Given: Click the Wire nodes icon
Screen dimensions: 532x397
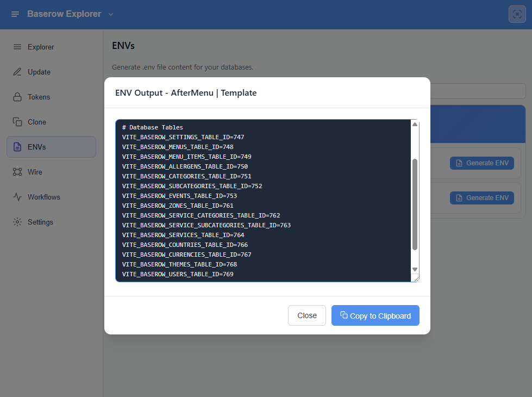Looking at the screenshot, I should tap(17, 172).
